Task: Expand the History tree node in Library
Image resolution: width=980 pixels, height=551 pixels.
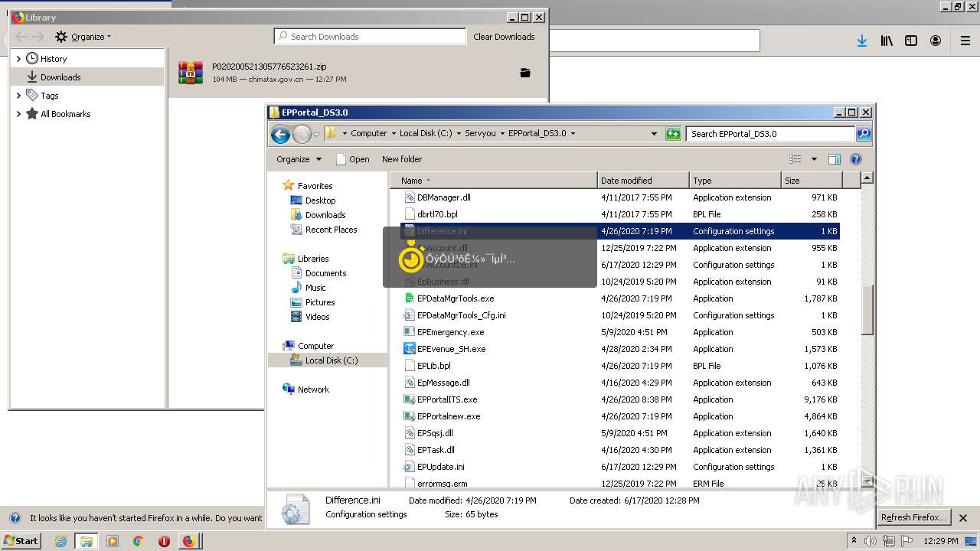Action: point(18,59)
